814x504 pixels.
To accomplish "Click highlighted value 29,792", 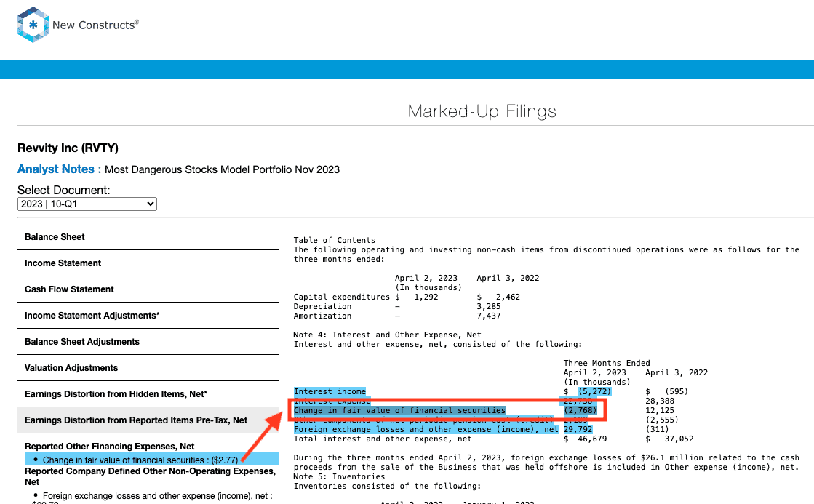I will 578,429.
